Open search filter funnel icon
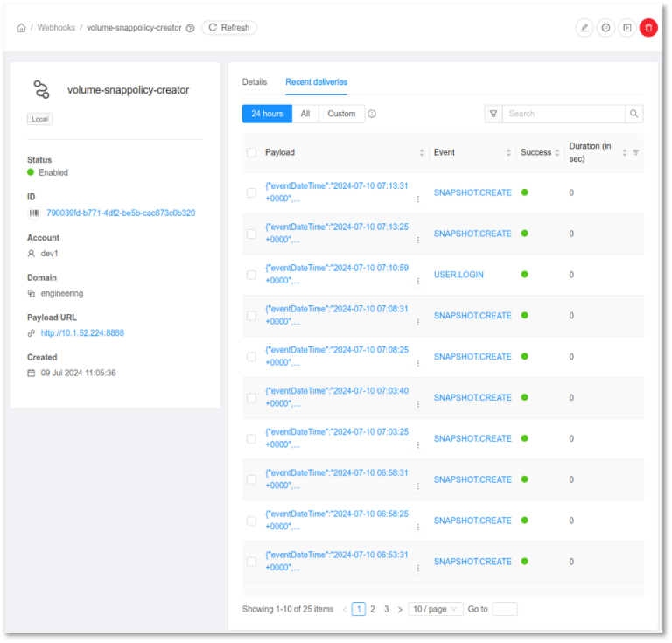 (x=493, y=114)
